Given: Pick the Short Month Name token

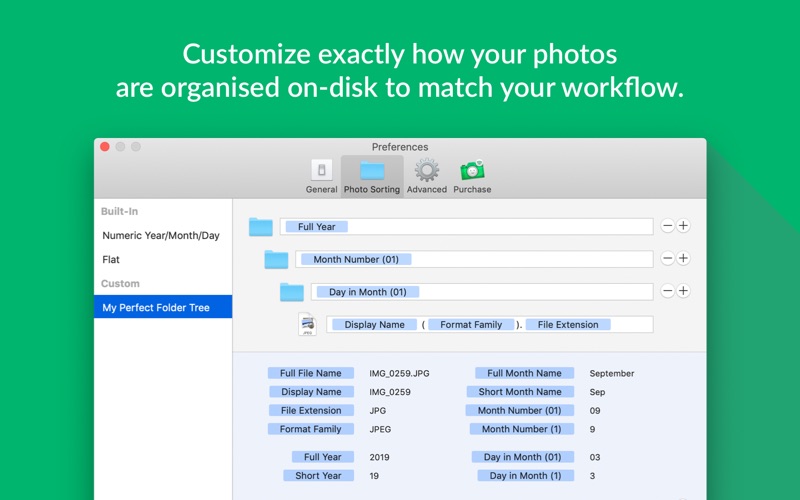Looking at the screenshot, I should click(x=520, y=392).
